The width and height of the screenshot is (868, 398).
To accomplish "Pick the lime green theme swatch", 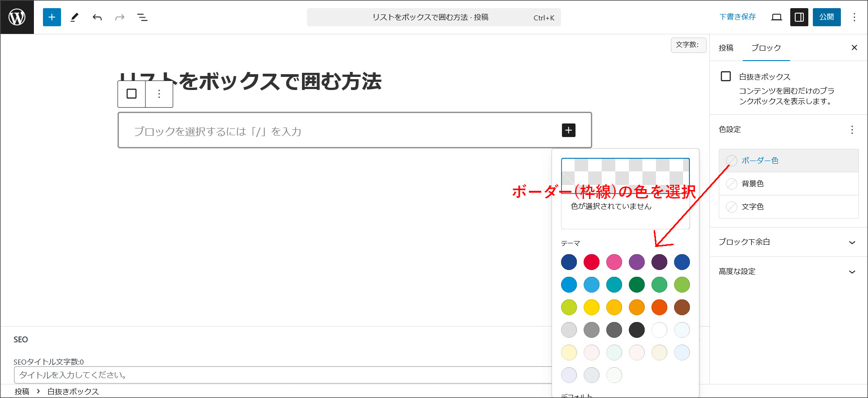I will [x=569, y=307].
